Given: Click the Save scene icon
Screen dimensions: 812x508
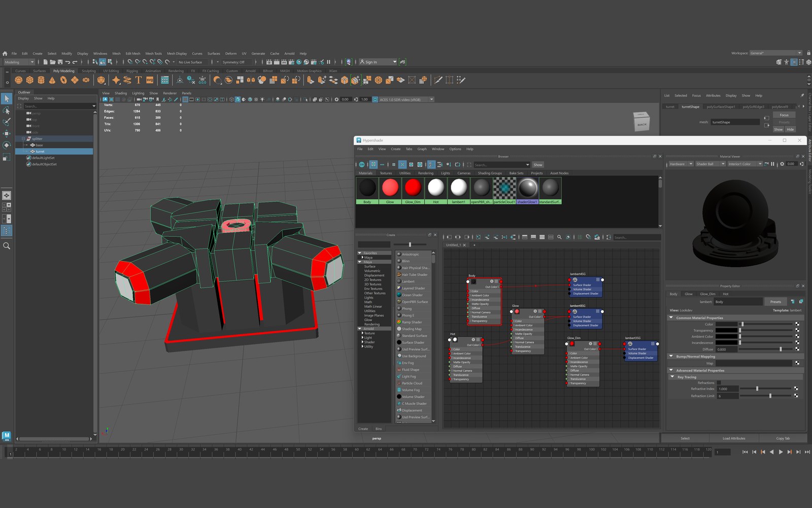Looking at the screenshot, I should (60, 62).
